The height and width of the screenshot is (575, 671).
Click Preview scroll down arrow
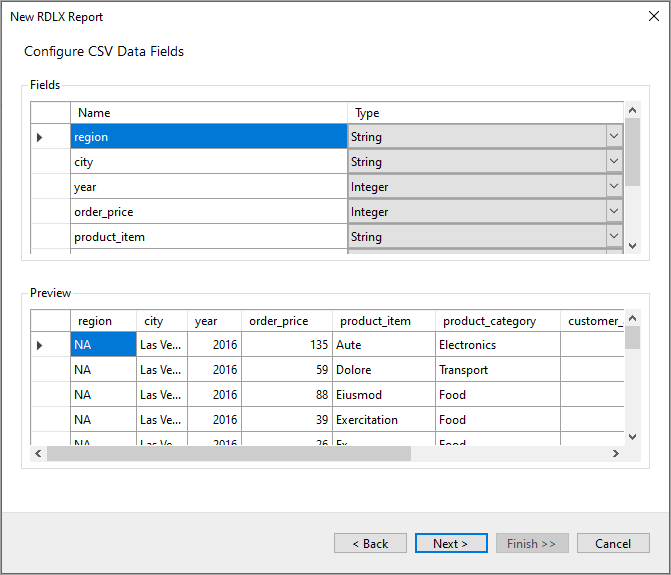(x=632, y=437)
